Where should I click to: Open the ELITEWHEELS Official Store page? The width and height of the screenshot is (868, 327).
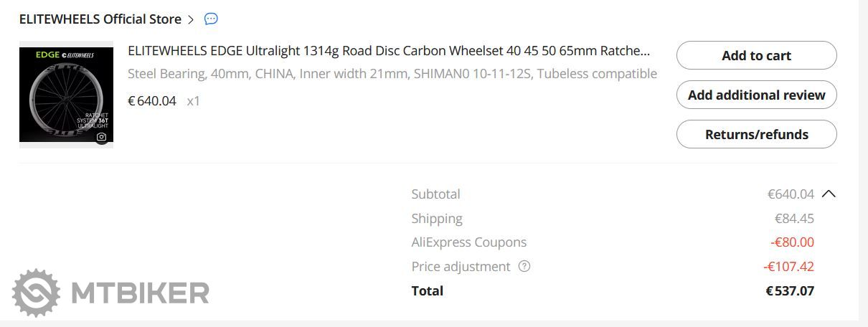click(x=100, y=19)
